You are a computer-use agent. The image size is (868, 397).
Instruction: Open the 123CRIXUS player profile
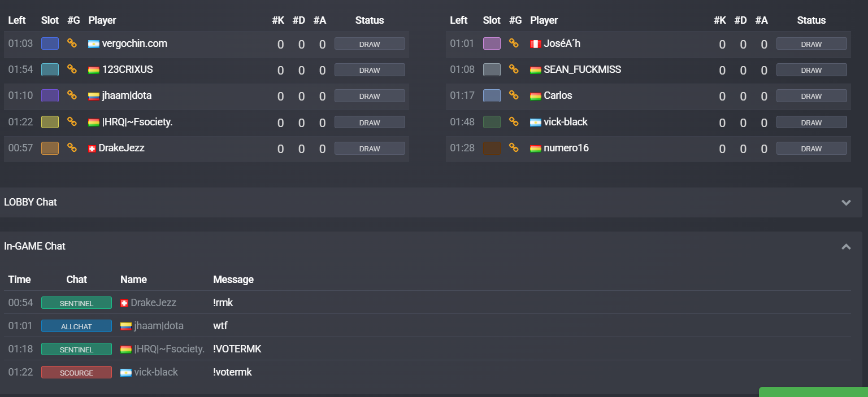coord(127,69)
